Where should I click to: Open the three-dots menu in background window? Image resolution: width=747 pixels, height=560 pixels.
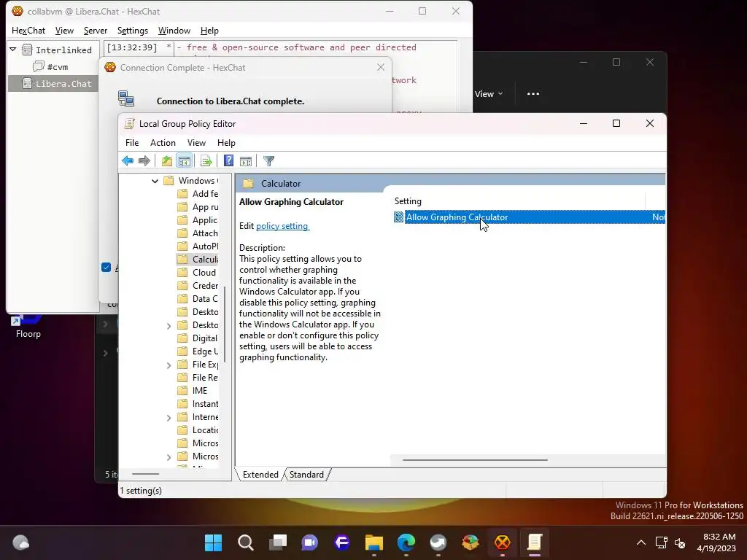coord(533,94)
